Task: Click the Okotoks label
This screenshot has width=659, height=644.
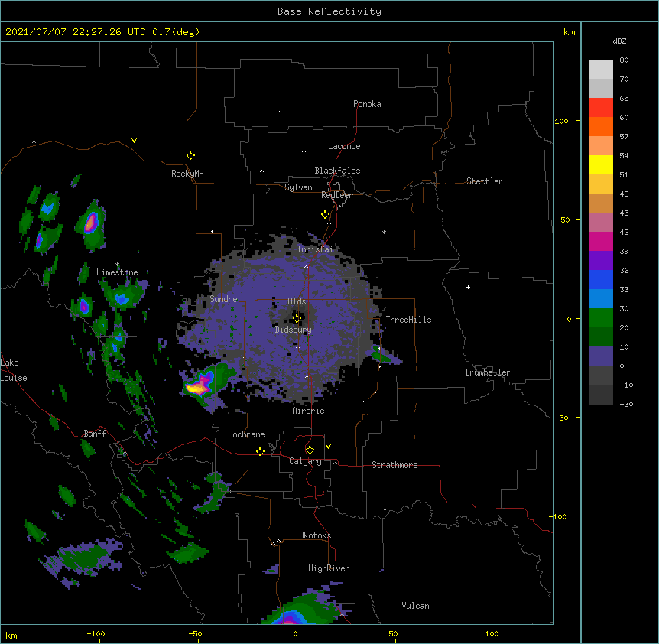Action: [315, 535]
